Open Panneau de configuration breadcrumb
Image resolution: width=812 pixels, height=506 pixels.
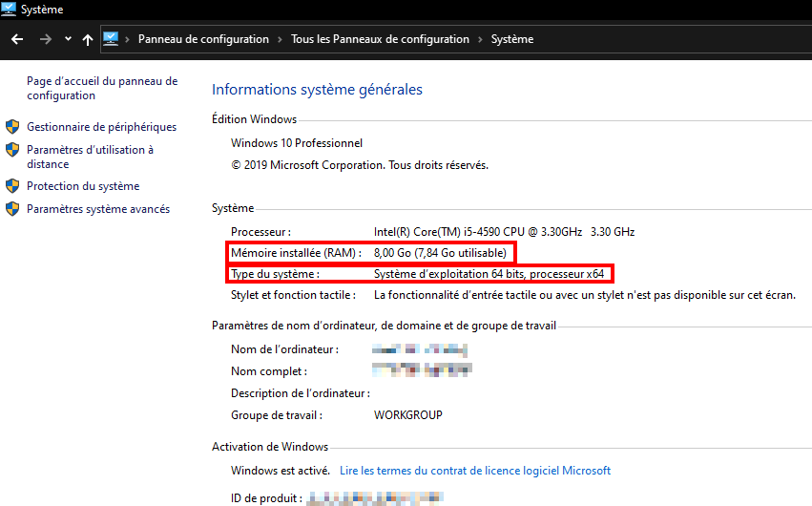[203, 39]
